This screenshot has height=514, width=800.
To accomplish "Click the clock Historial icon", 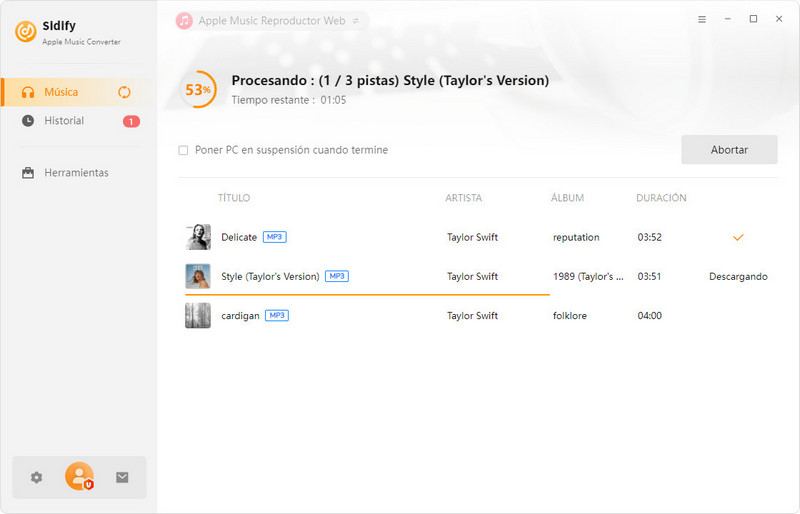I will click(28, 121).
